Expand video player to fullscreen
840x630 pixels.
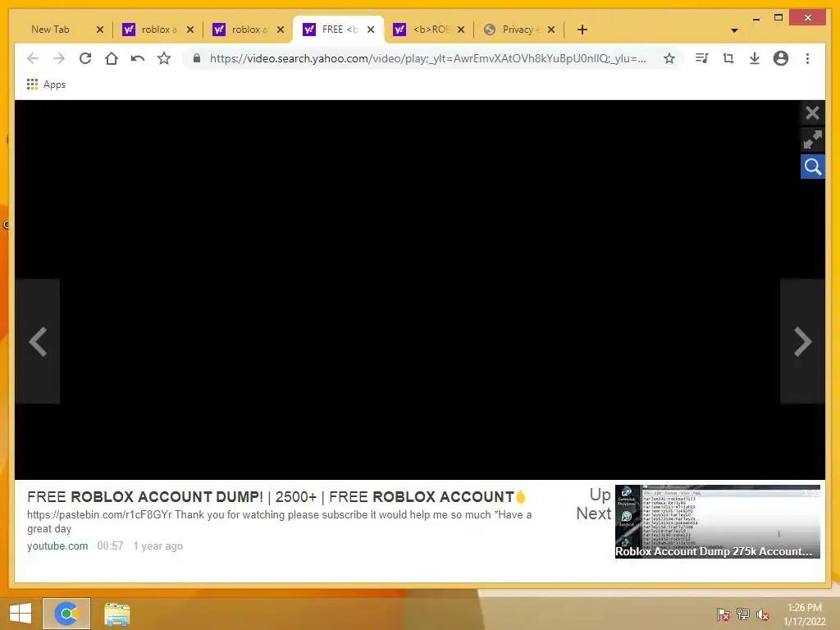tap(812, 139)
